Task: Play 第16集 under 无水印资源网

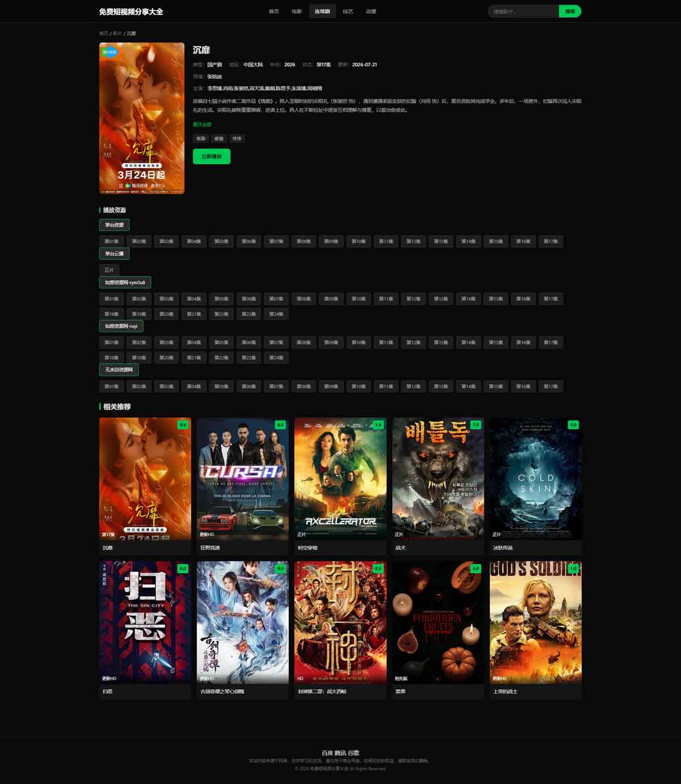Action: click(x=523, y=387)
